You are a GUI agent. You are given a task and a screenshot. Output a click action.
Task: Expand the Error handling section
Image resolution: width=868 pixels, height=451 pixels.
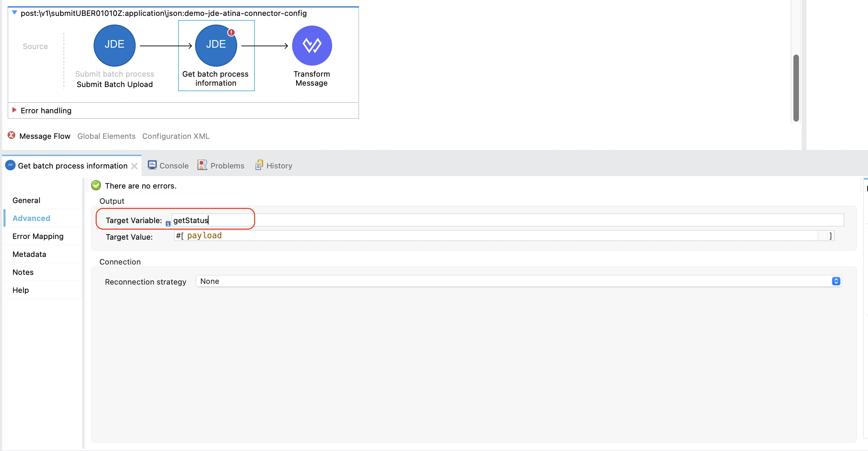[15, 110]
